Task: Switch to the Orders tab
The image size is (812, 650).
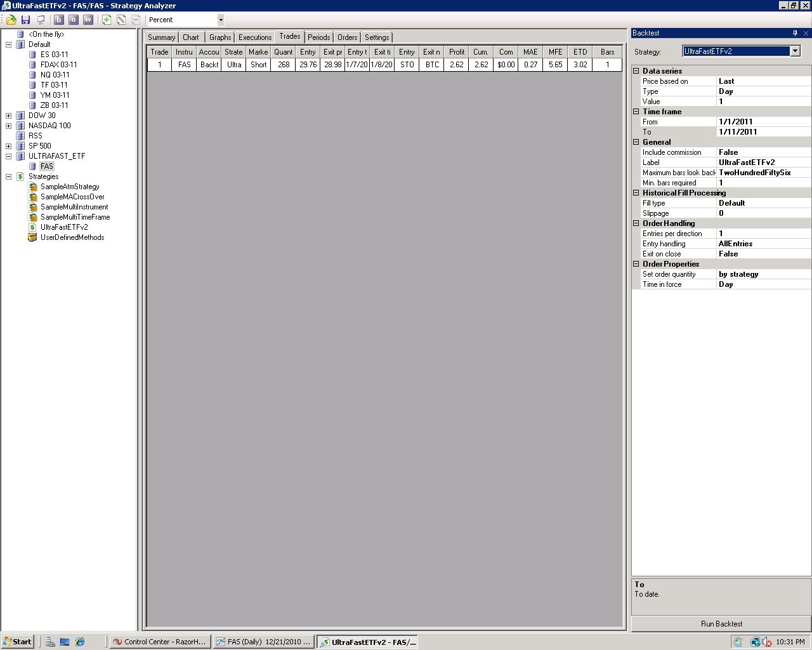Action: [x=348, y=37]
